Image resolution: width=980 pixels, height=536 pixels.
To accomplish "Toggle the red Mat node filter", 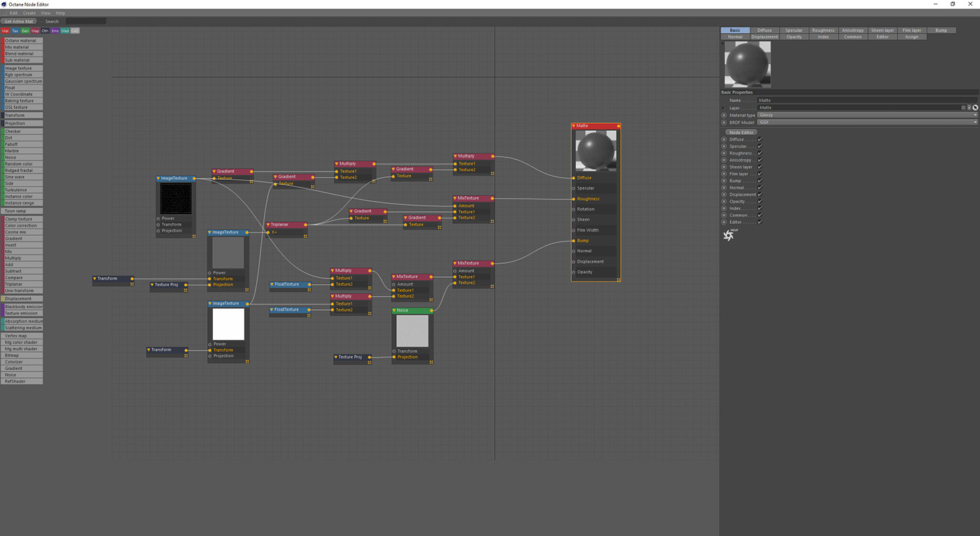I will click(6, 31).
